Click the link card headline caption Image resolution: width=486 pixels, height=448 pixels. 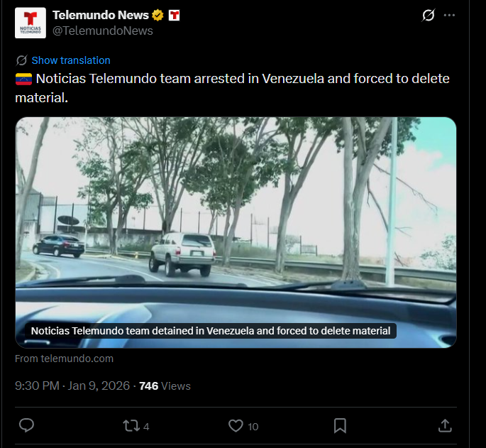click(211, 331)
